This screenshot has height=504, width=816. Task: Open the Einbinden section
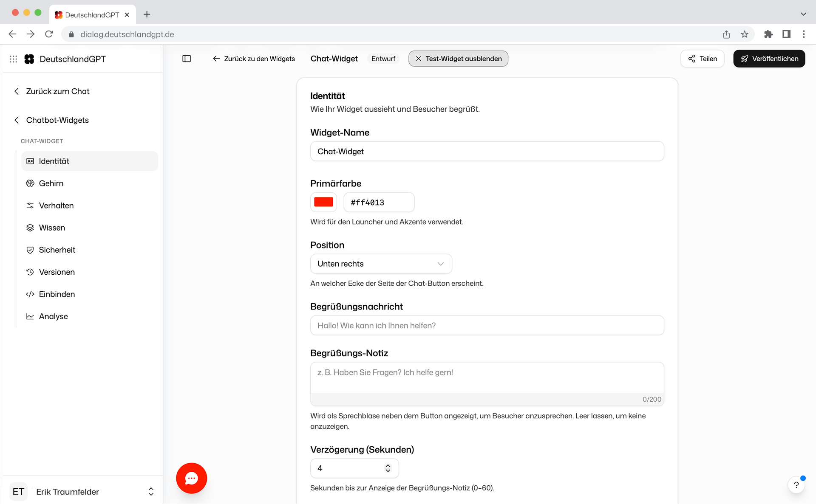coord(90,294)
